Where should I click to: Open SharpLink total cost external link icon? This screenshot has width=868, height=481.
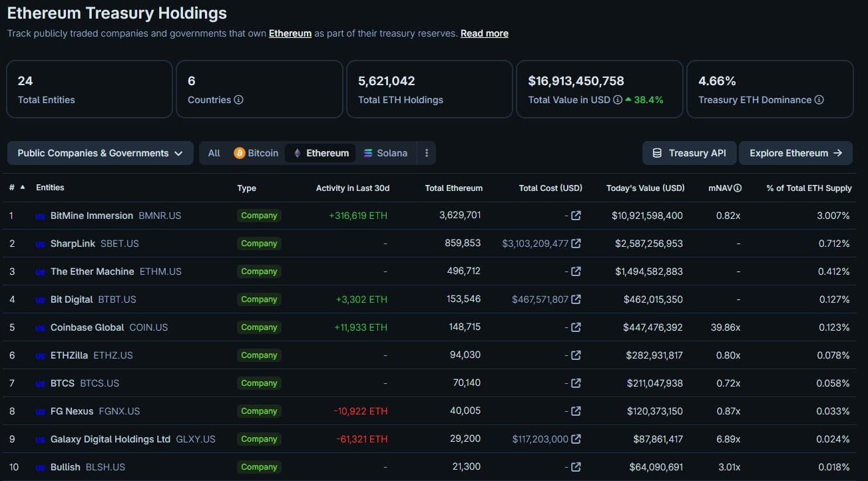pos(576,243)
